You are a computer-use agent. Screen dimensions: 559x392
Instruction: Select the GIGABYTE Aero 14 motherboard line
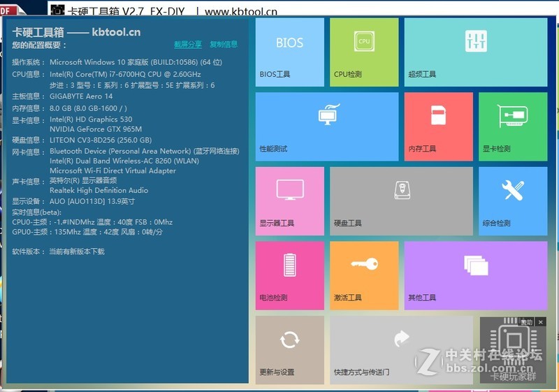click(81, 96)
